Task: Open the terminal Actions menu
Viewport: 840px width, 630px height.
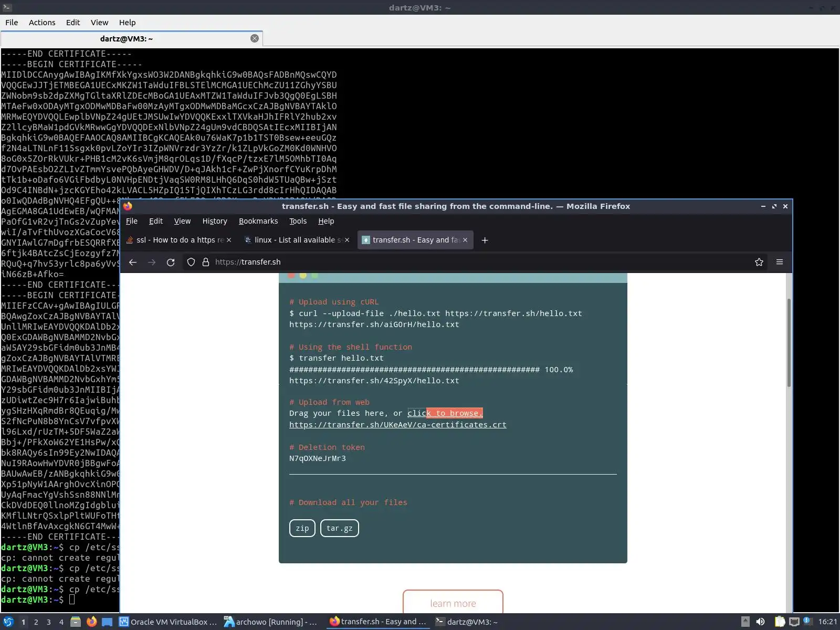Action: point(42,23)
